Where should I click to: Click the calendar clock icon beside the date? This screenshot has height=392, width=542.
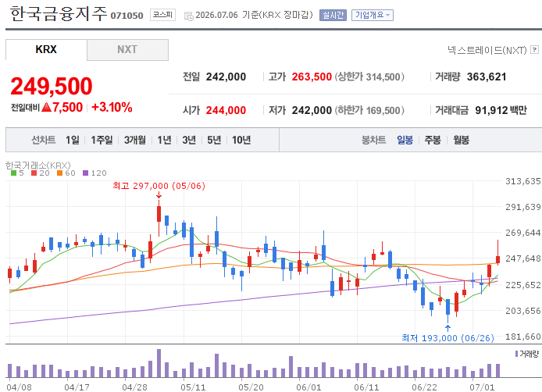(188, 16)
